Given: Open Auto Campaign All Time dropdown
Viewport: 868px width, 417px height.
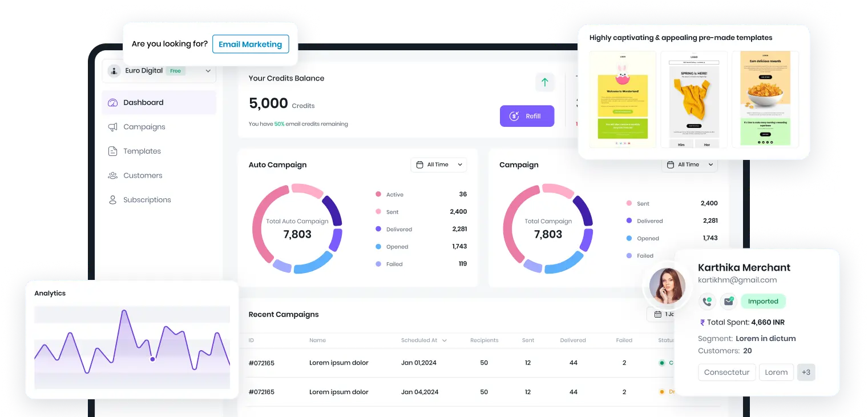Looking at the screenshot, I should [438, 165].
